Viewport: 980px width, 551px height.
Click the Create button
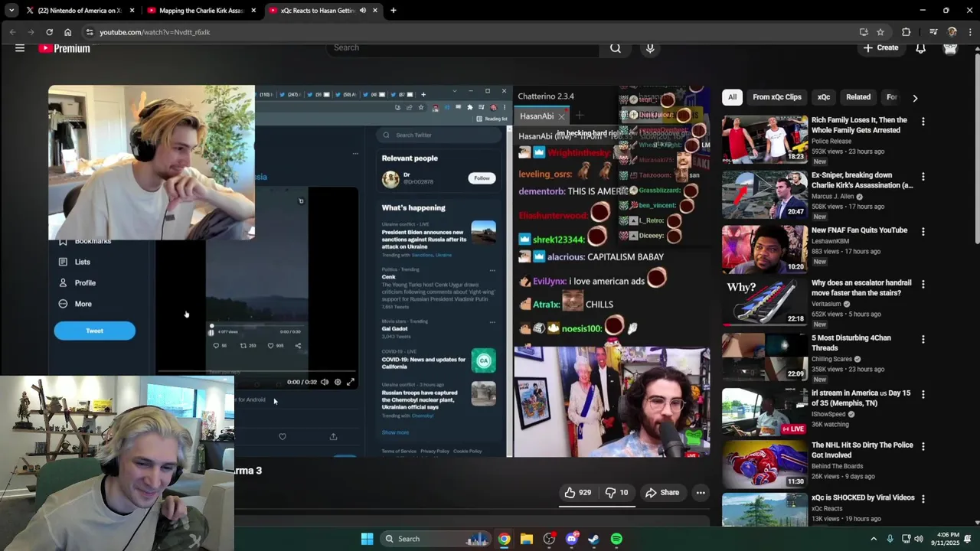pos(880,48)
